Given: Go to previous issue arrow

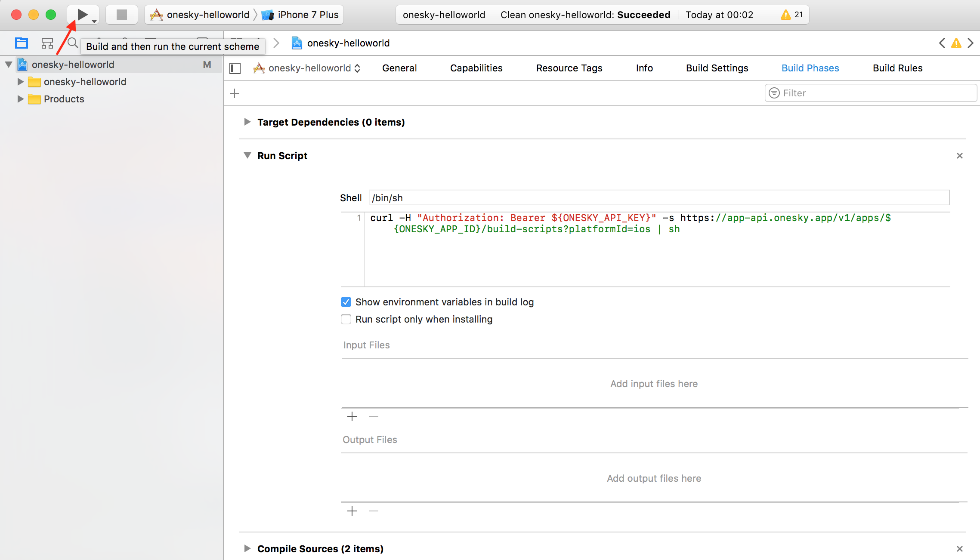Looking at the screenshot, I should (x=942, y=43).
